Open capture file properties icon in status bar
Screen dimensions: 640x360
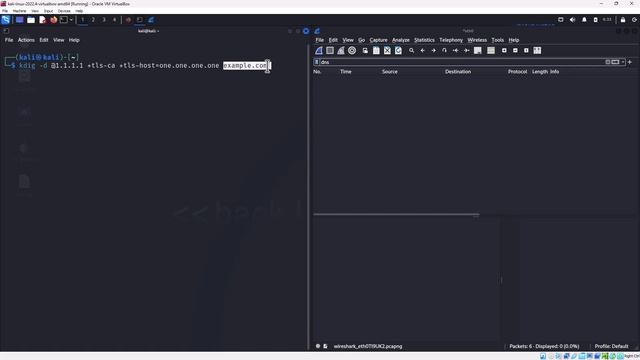coord(325,346)
